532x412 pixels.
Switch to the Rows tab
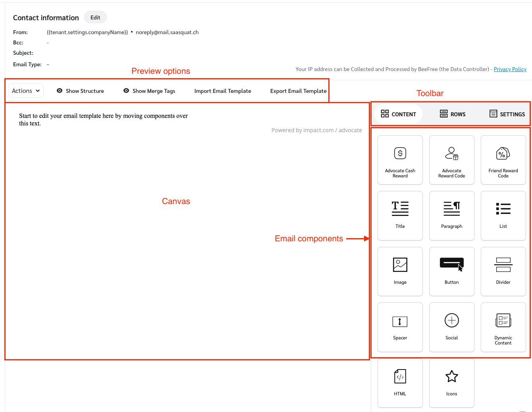453,114
